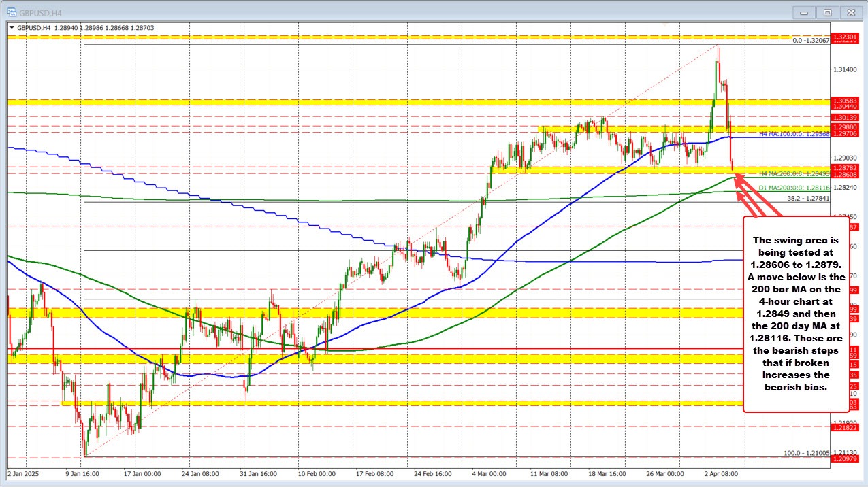
Task: Open the red-bordered swing area commentary box
Action: [797, 313]
